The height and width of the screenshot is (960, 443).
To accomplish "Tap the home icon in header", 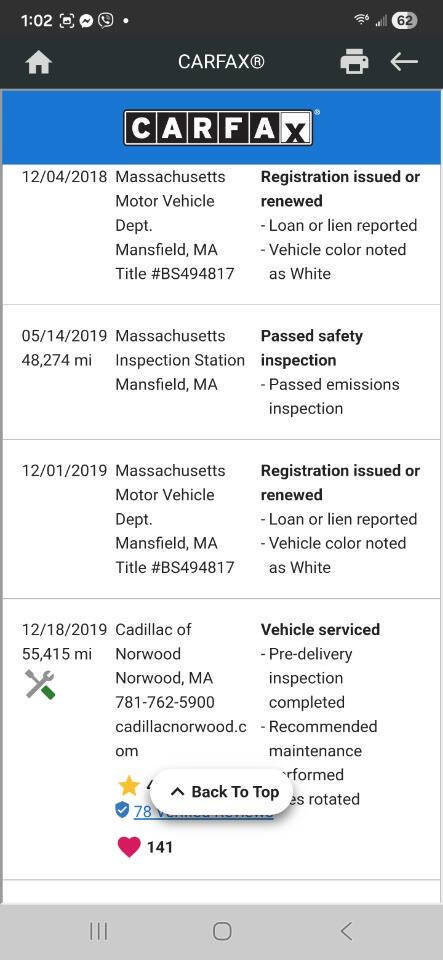I will (x=39, y=62).
